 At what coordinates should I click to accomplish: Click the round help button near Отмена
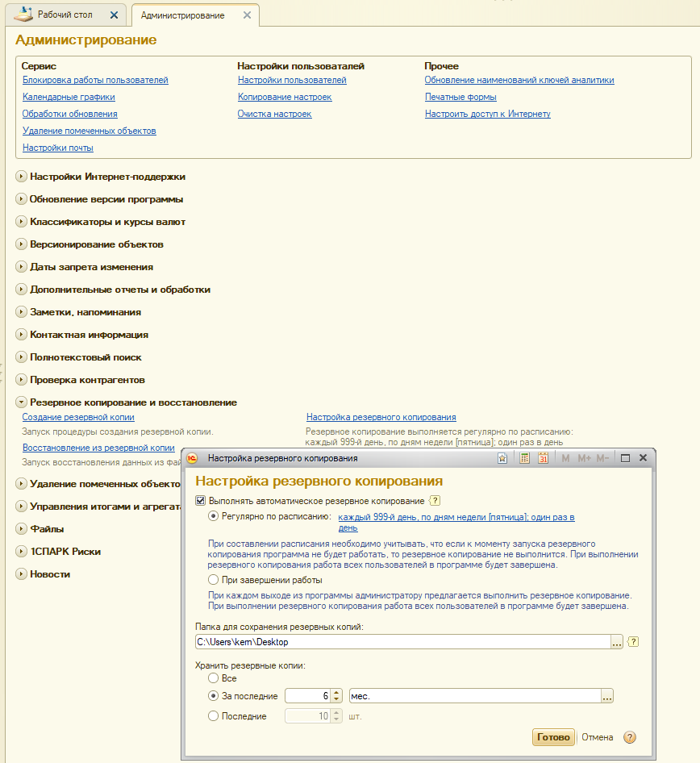tap(630, 737)
